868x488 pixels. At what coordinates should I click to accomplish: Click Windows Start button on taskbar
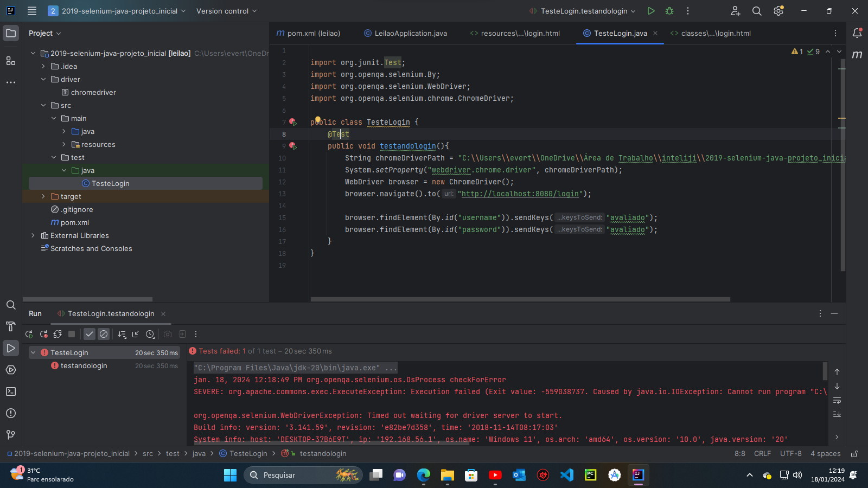[x=230, y=475]
